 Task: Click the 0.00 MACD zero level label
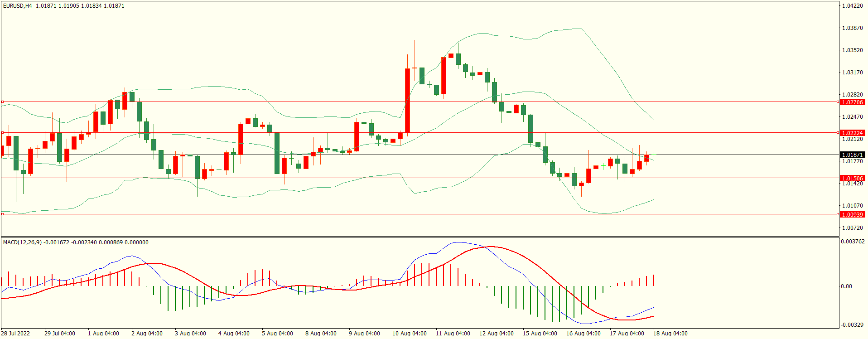(x=846, y=286)
